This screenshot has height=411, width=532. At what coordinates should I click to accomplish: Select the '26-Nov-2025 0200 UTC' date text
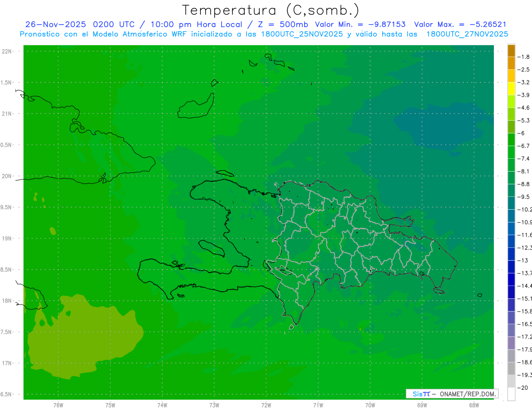(x=79, y=24)
